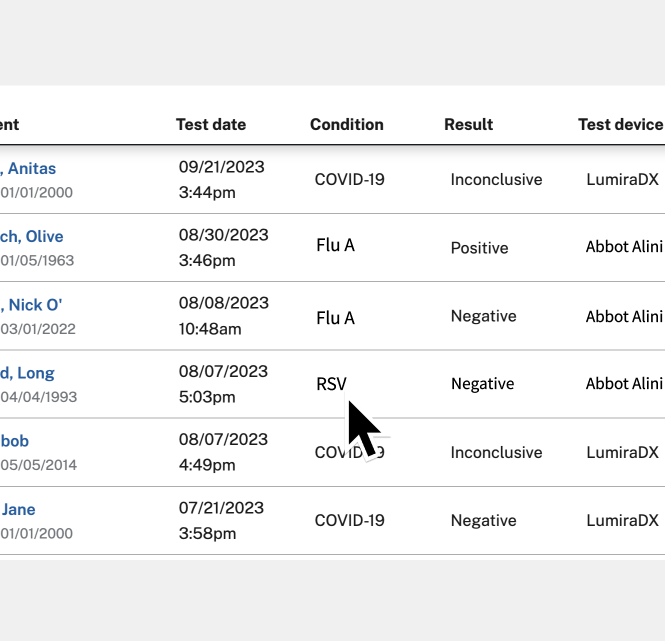Open patient link Jane

[x=18, y=509]
